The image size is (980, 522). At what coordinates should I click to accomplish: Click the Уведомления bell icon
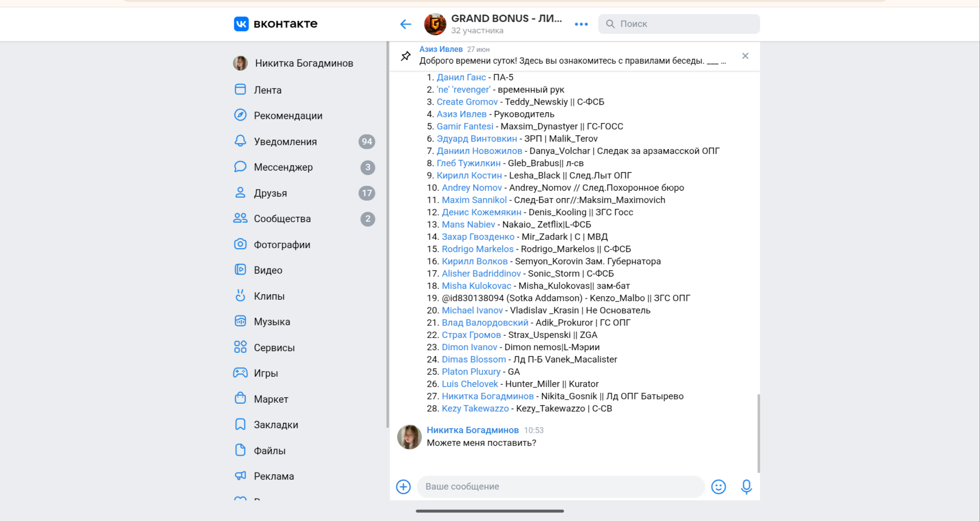(240, 141)
